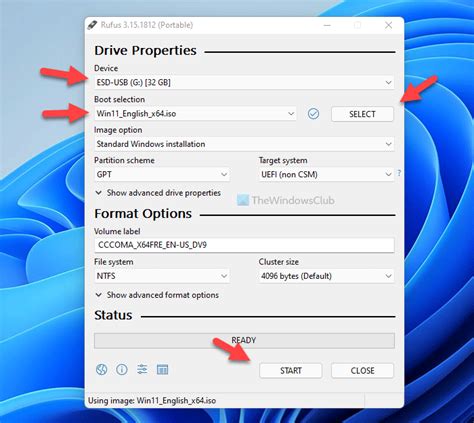Close the Rufus window with X
Screen dimensions: 474x423
[x=388, y=25]
